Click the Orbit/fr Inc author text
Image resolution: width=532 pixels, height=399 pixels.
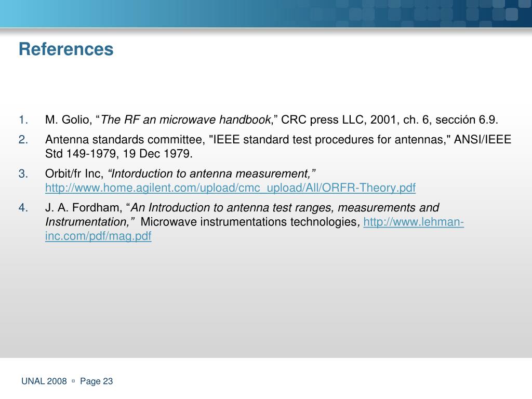click(74, 174)
